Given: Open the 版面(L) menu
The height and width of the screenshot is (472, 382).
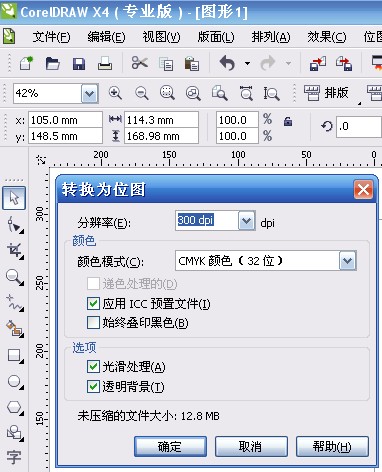Looking at the screenshot, I should pos(216,37).
